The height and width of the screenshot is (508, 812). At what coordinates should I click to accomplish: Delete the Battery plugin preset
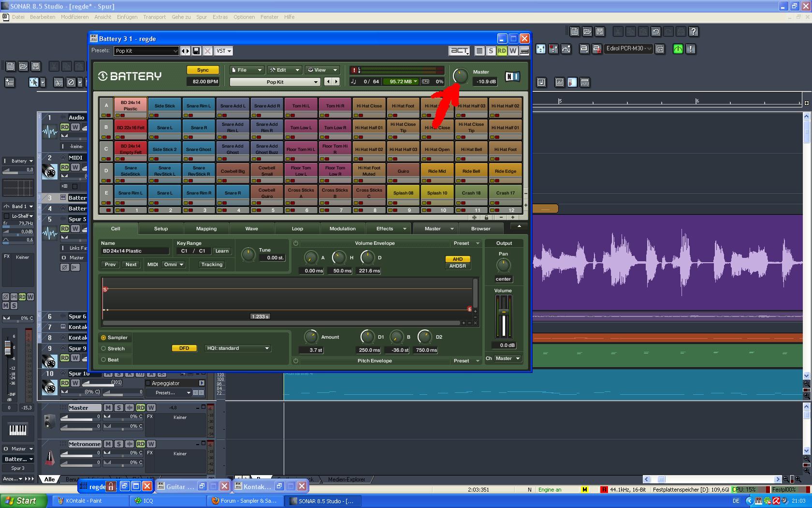pyautogui.click(x=207, y=51)
